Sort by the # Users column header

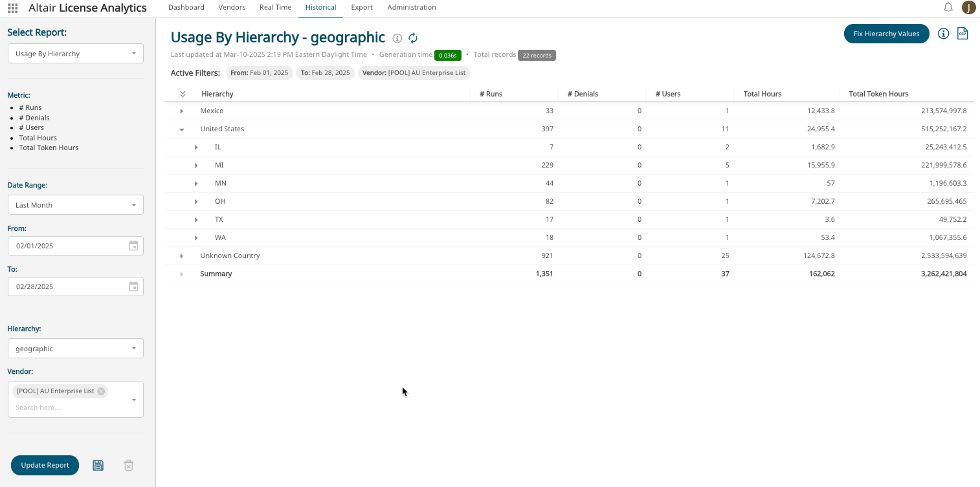[x=667, y=94]
